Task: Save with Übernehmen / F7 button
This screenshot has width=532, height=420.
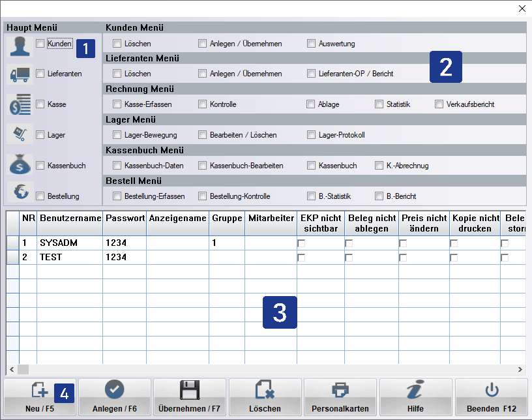Action: pos(190,397)
